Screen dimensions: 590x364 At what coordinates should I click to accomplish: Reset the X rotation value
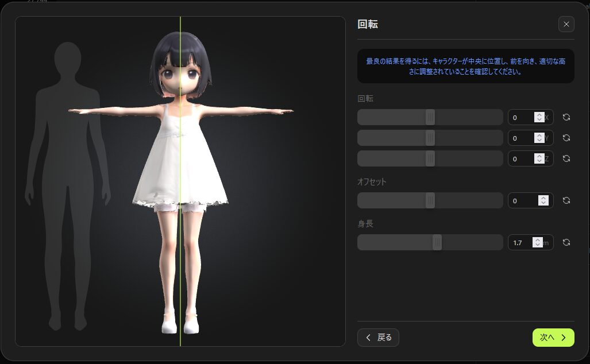point(566,117)
